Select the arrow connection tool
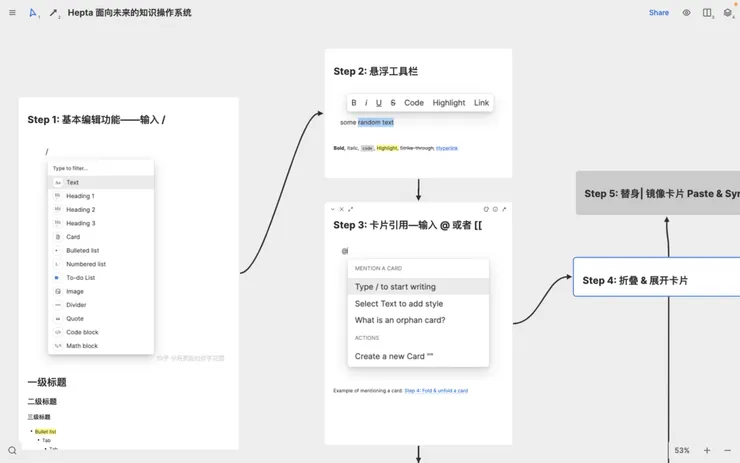Screen dimensions: 740x463 53,13
